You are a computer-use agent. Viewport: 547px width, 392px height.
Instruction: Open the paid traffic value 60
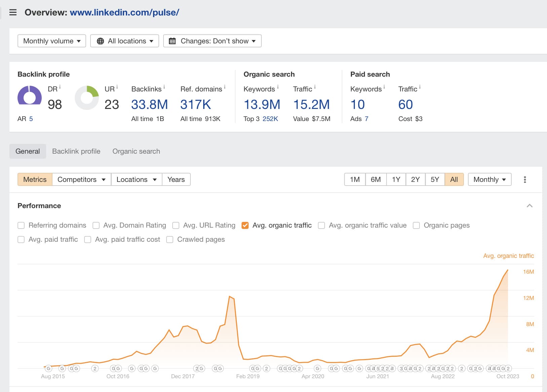coord(405,105)
